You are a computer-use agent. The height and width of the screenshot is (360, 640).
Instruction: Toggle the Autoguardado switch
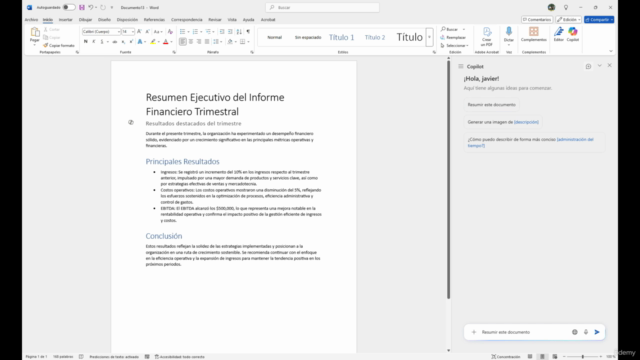coord(69,7)
